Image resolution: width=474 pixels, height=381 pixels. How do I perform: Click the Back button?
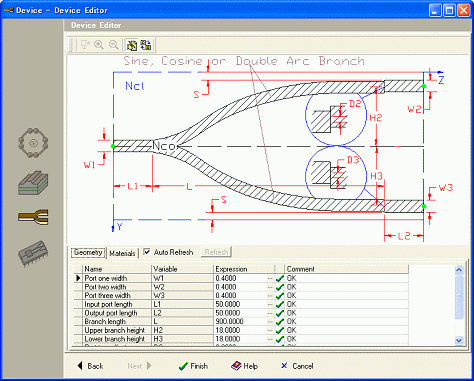pyautogui.click(x=90, y=366)
